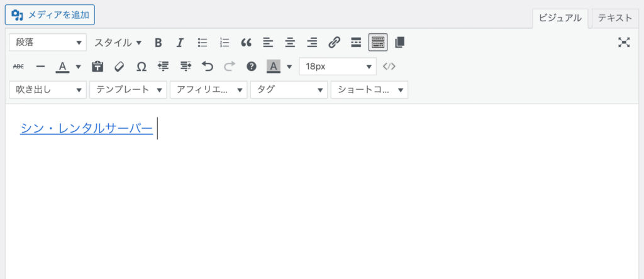The height and width of the screenshot is (279, 644).
Task: Switch to the テキスト tab
Action: click(615, 18)
